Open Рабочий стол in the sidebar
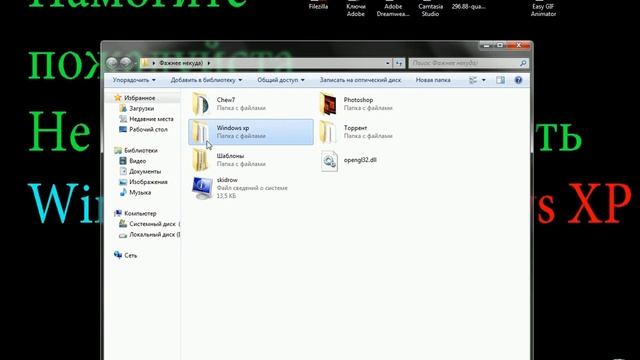Viewport: 640px width, 360px height. pos(148,129)
